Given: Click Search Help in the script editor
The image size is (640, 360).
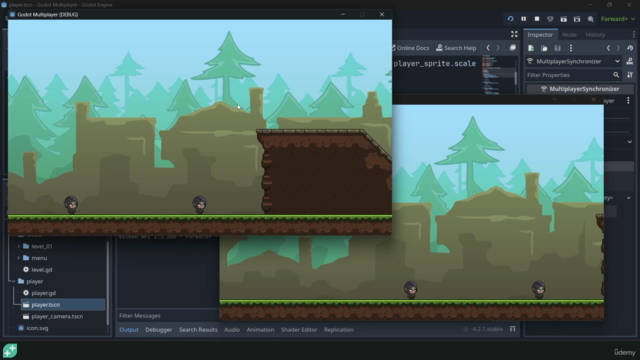Looking at the screenshot, I should 456,48.
